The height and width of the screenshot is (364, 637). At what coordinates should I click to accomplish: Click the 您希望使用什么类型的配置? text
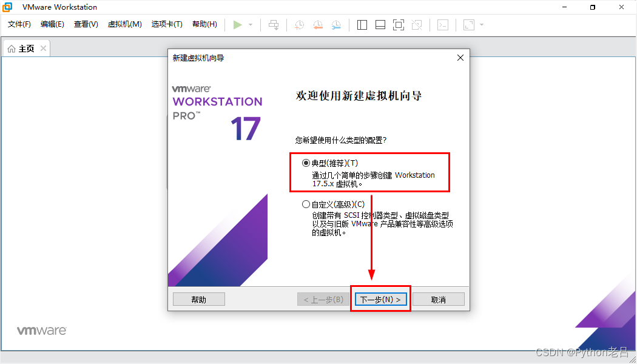coord(340,140)
